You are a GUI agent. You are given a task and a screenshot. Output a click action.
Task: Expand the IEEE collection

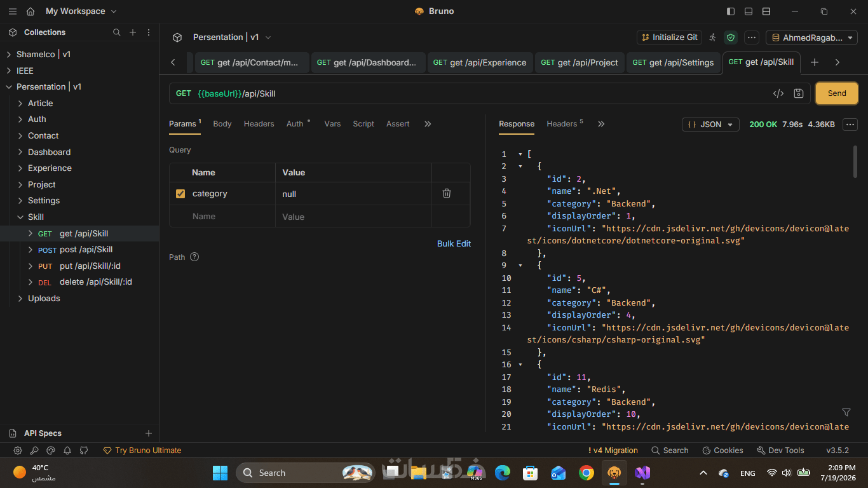(x=9, y=71)
